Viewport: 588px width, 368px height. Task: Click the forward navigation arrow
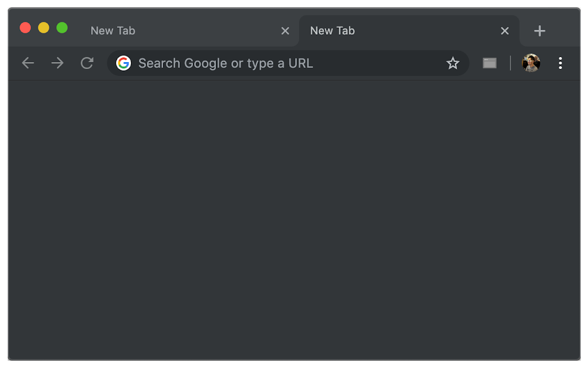[x=57, y=63]
